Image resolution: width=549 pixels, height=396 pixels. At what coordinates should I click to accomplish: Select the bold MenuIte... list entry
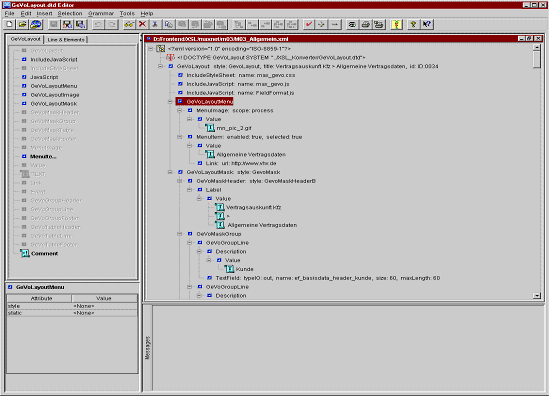[43, 157]
